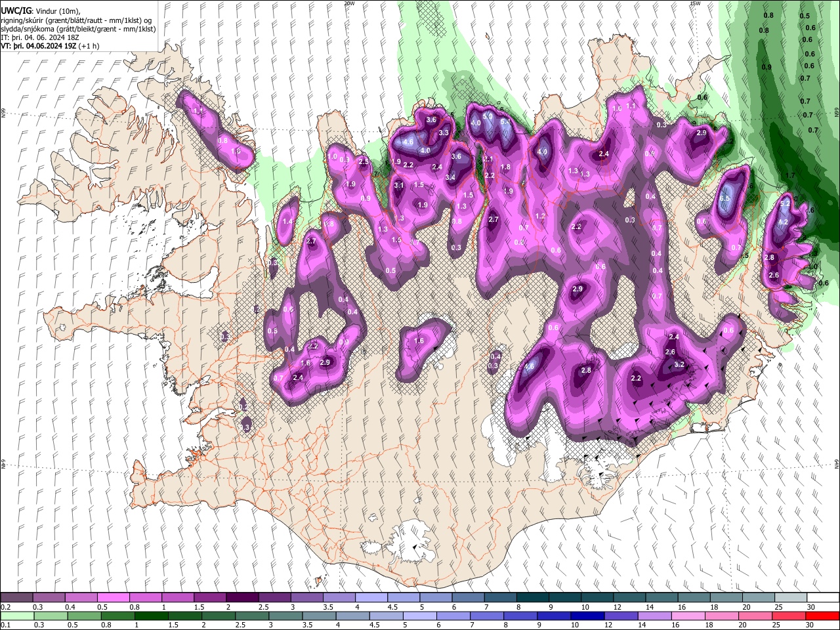Click the '20W' longitude label
The width and height of the screenshot is (840, 630).
click(x=349, y=3)
